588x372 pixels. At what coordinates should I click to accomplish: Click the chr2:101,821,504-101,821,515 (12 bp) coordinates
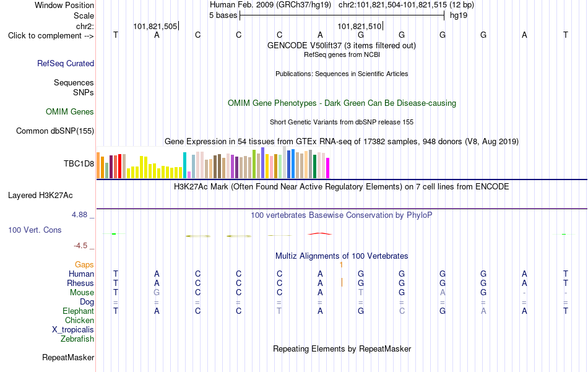click(x=406, y=5)
